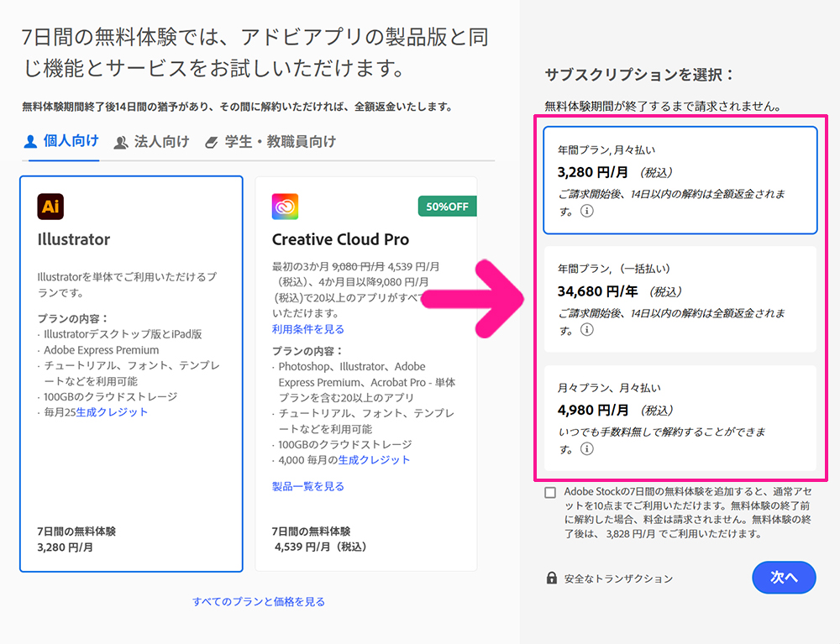This screenshot has width=840, height=644.
Task: Click the green 50%OFF badge
Action: coord(447,206)
